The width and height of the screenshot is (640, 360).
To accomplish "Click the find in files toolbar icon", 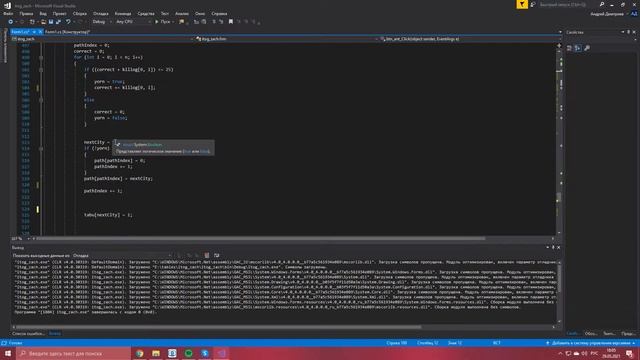I will click(182, 22).
